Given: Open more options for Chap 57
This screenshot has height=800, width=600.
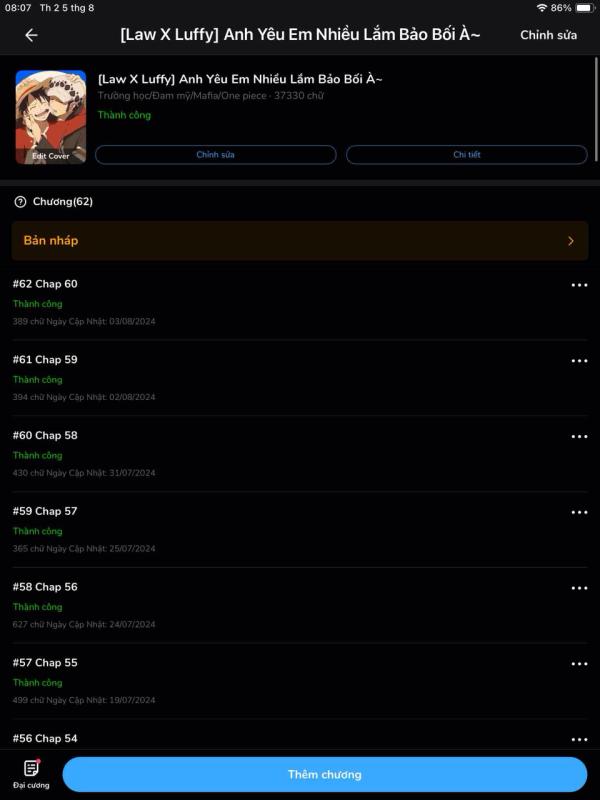Looking at the screenshot, I should 579,512.
